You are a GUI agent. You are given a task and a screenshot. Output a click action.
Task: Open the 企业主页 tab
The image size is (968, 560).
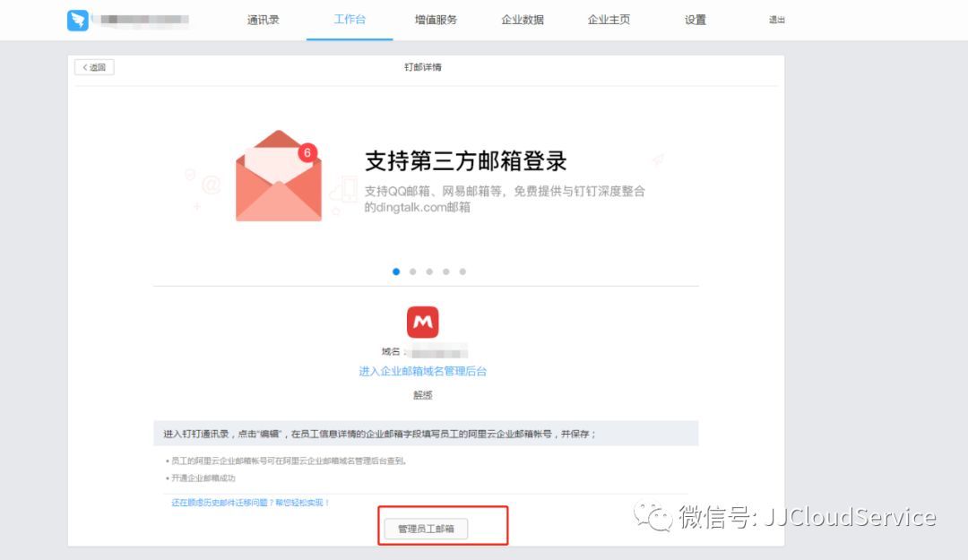coord(609,20)
